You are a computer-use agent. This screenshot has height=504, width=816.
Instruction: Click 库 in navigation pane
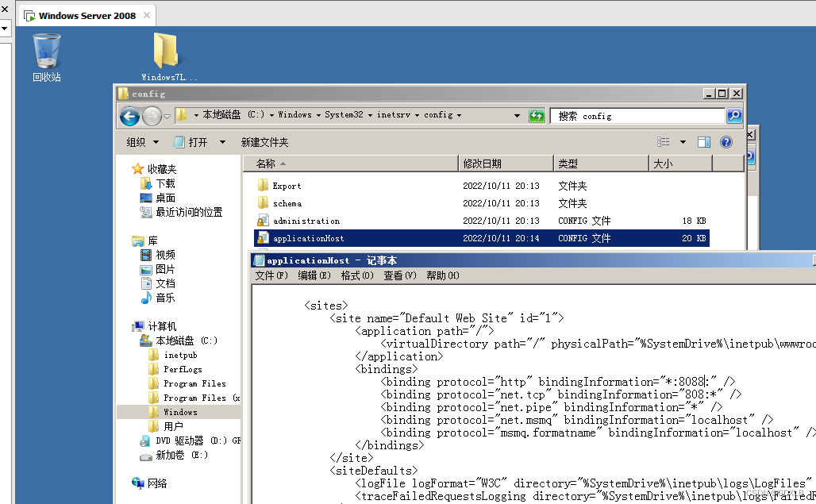(x=152, y=240)
